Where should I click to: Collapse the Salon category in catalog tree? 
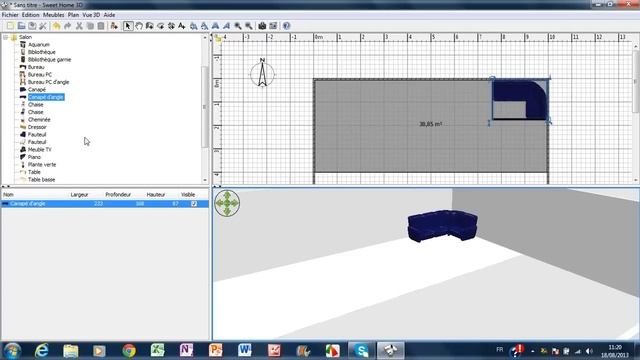[x=6, y=37]
